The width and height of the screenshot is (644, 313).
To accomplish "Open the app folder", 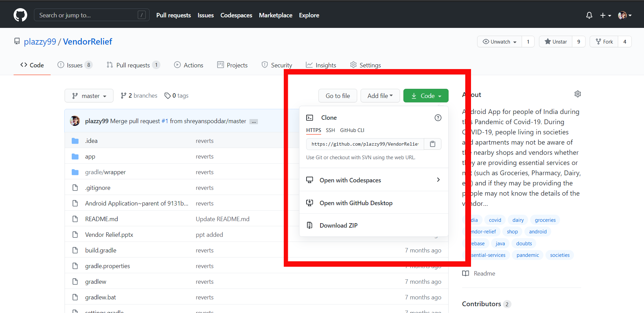I will pos(90,156).
